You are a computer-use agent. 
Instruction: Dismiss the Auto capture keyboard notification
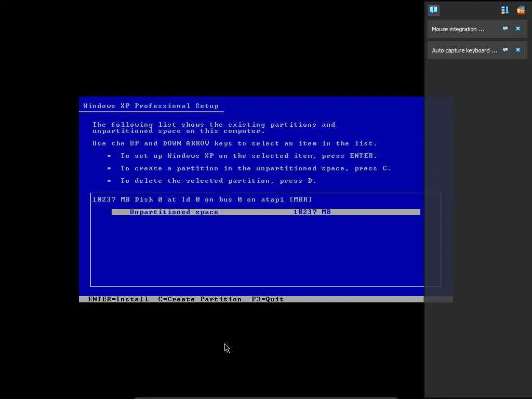click(x=518, y=50)
